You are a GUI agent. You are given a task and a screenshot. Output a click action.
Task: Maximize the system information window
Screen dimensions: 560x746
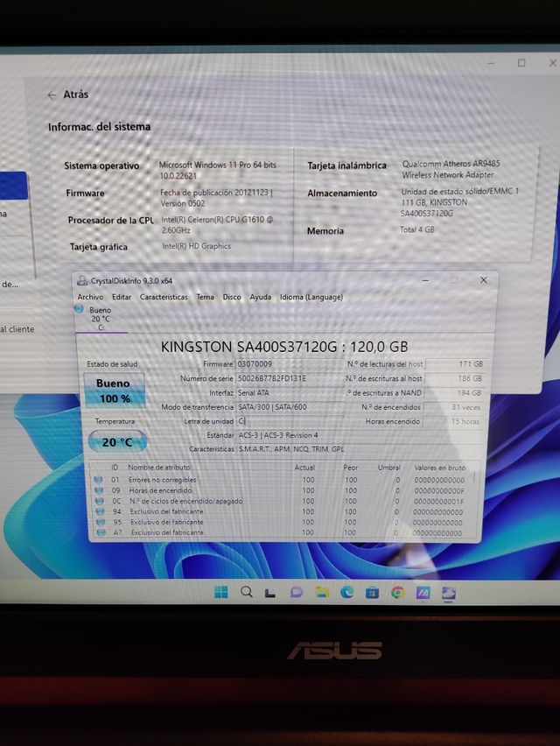pyautogui.click(x=521, y=63)
